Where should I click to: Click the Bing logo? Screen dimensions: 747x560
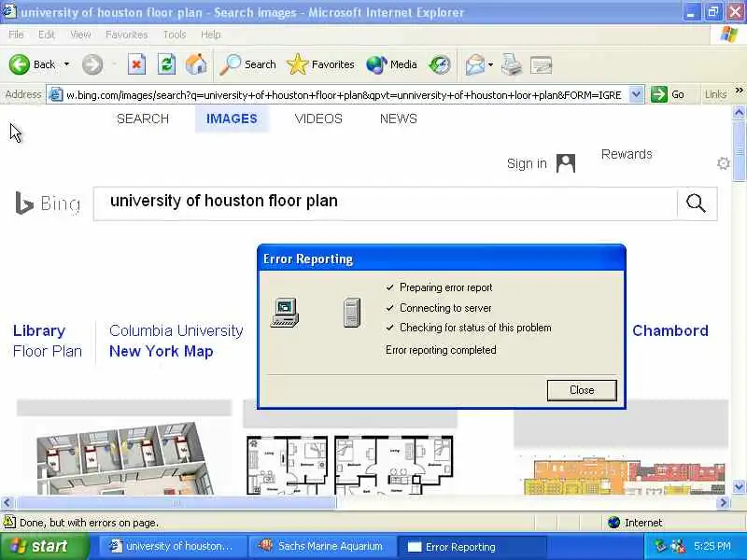pos(48,203)
